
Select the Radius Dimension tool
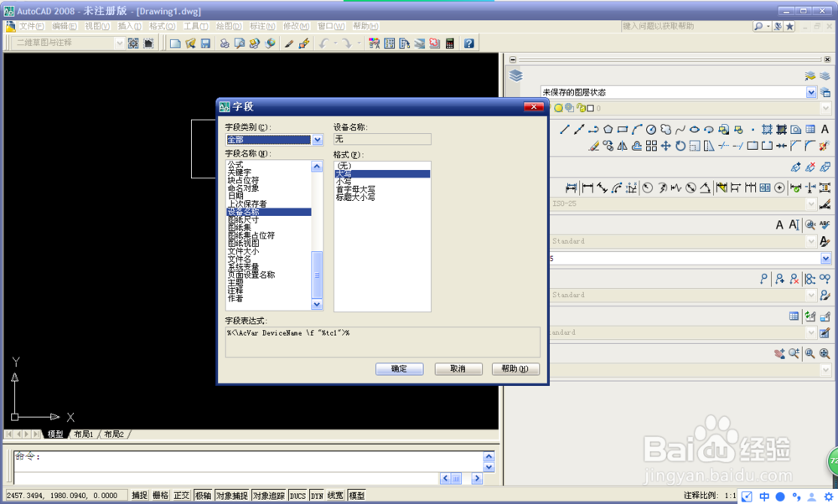(x=647, y=188)
